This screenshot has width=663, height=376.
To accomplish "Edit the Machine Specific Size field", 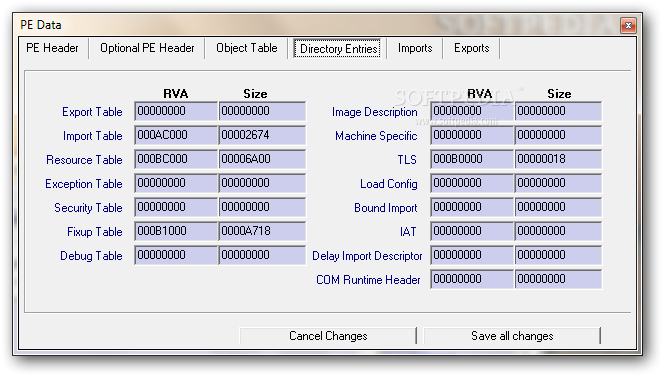I will pyautogui.click(x=558, y=135).
